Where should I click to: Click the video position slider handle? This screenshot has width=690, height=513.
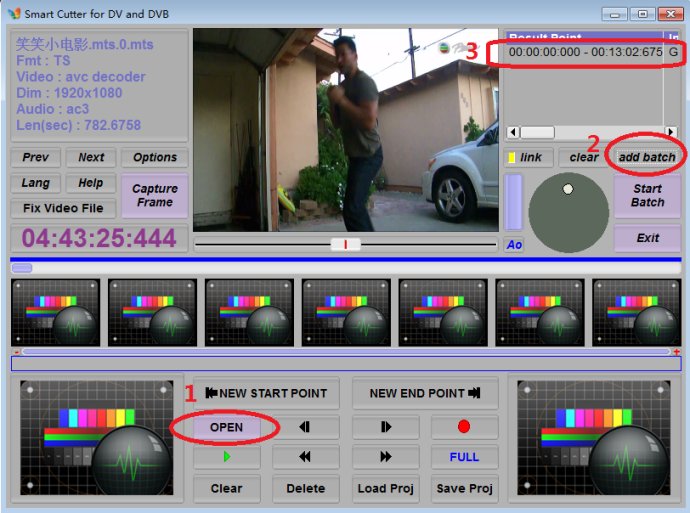(345, 245)
